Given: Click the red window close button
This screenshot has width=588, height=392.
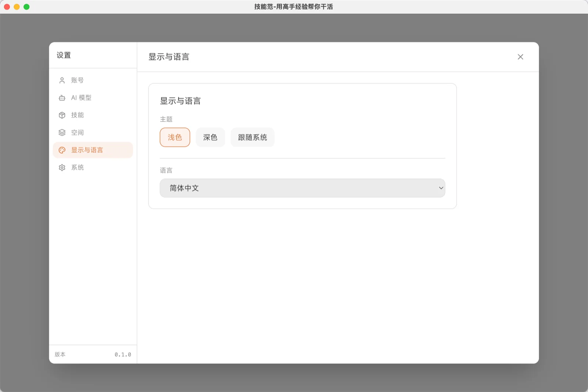Looking at the screenshot, I should (7, 7).
